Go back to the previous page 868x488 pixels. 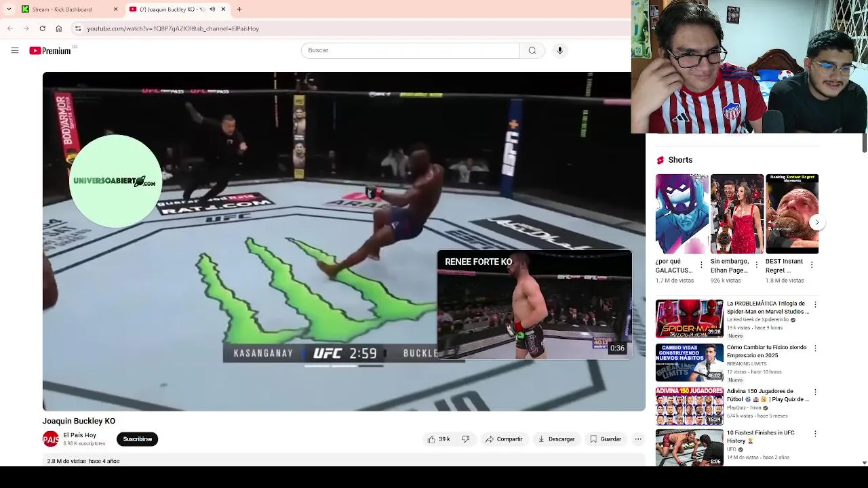click(x=9, y=28)
